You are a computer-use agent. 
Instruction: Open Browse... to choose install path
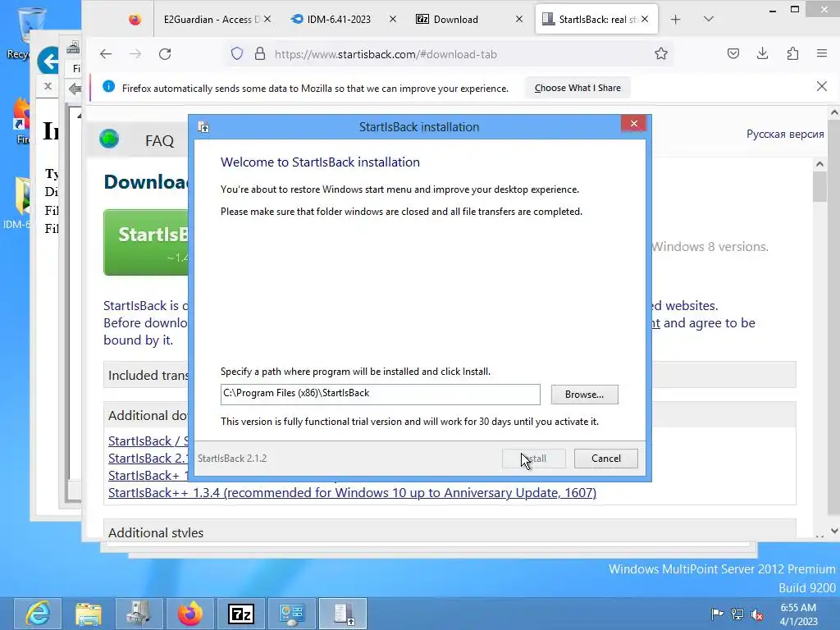[584, 395]
